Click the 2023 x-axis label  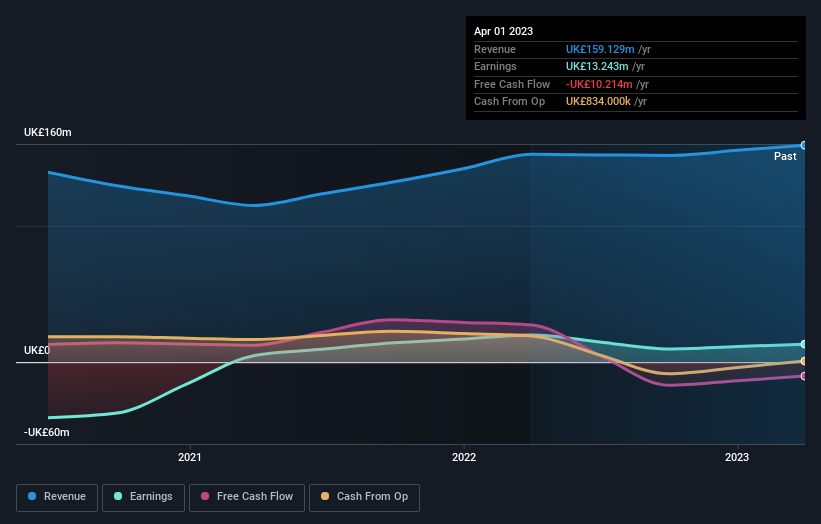[x=737, y=457]
